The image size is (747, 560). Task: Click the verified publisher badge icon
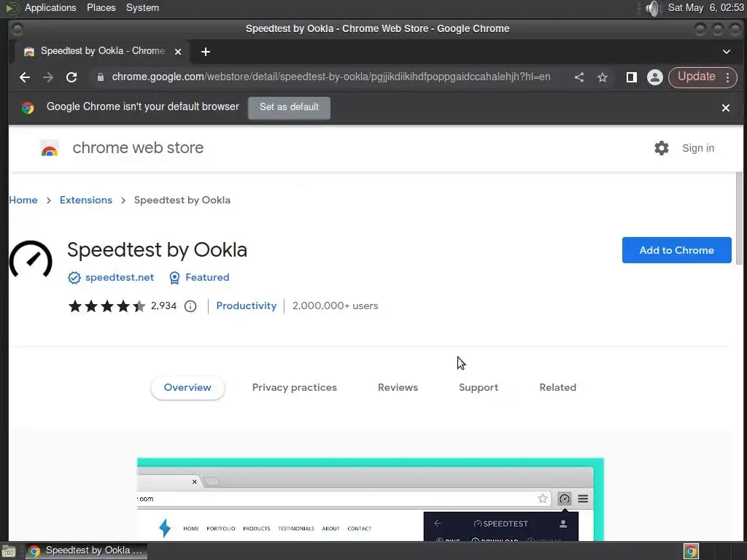[74, 278]
